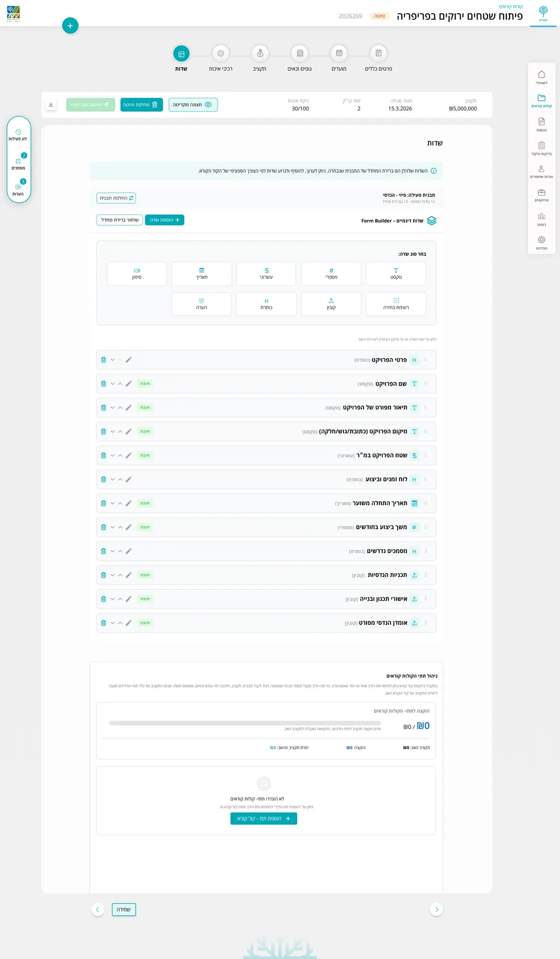The image size is (560, 959).
Task: Edit the תיאור מפורט של הפרויקט field
Action: tap(128, 407)
